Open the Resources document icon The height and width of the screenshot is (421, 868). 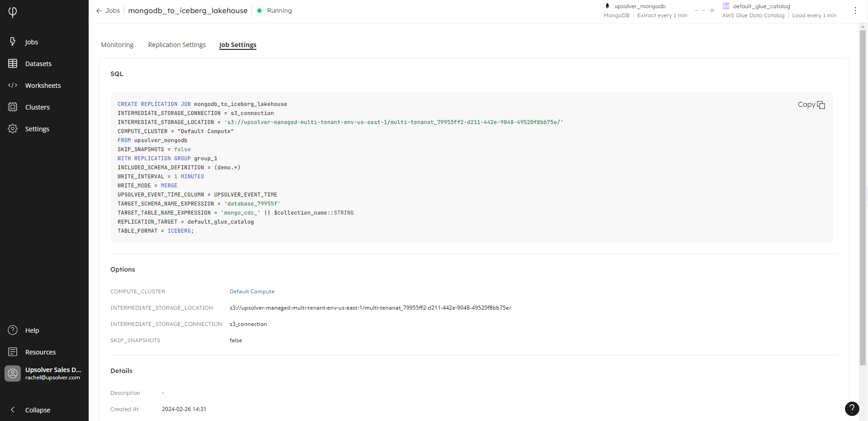(13, 352)
